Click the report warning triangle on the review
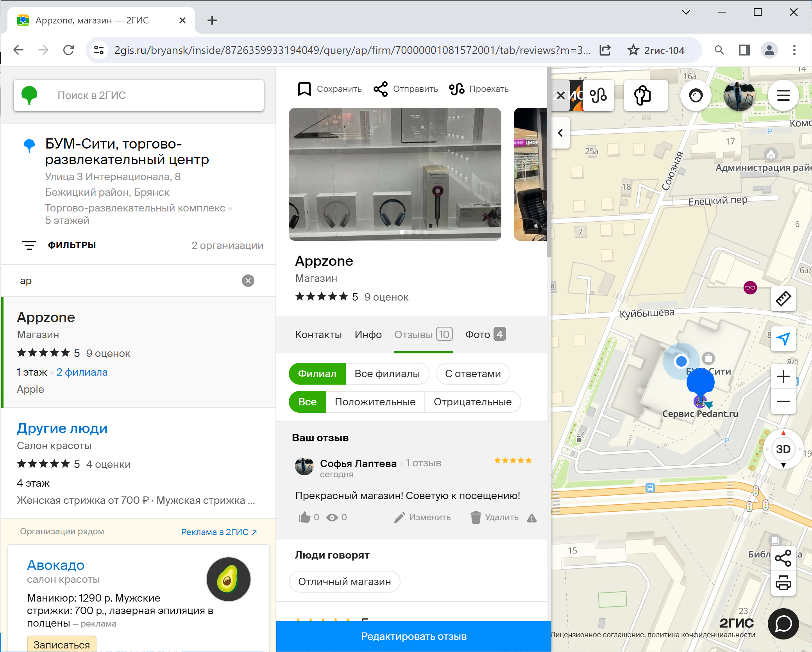 tap(531, 518)
